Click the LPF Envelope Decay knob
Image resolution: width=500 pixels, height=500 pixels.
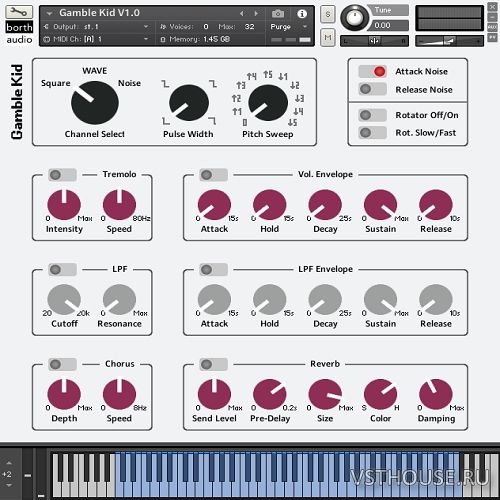(325, 299)
